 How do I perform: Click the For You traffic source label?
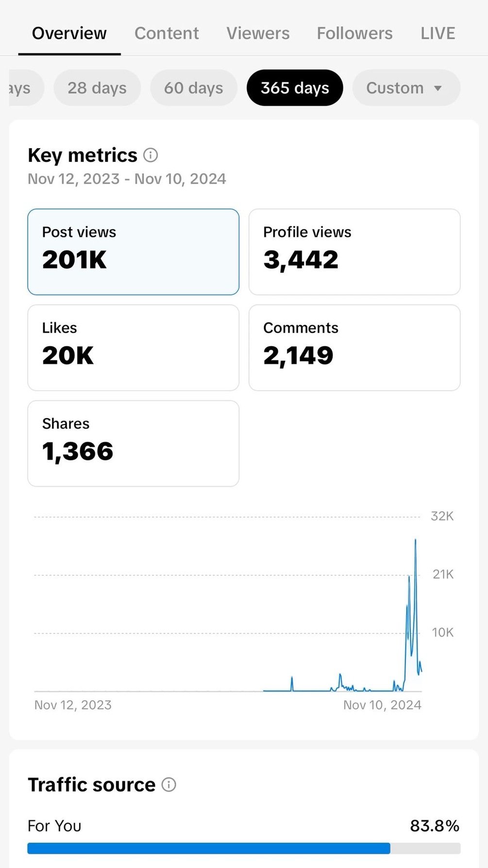[54, 826]
